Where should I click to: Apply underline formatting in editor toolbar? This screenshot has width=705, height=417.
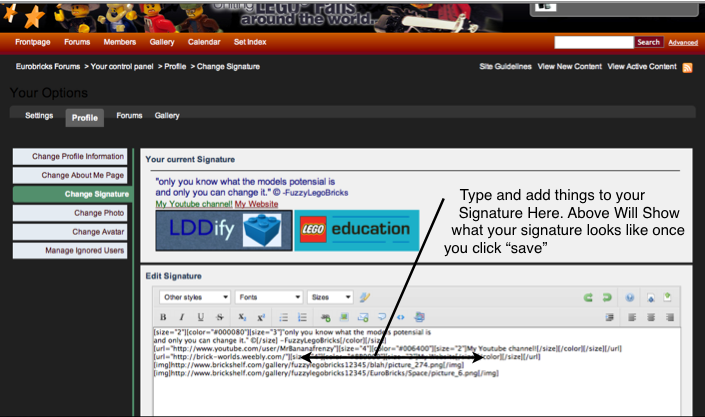(x=201, y=317)
